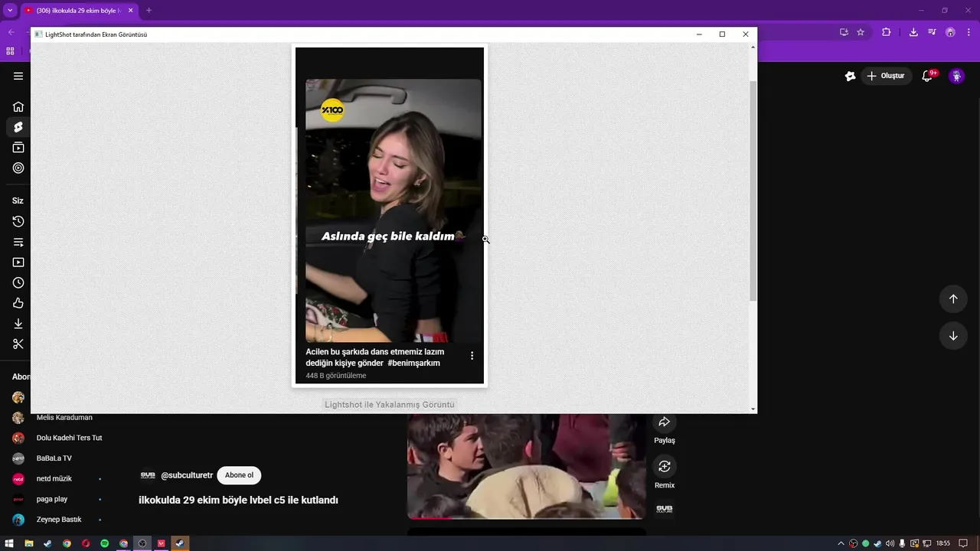The height and width of the screenshot is (551, 980).
Task: Go to previous Short with up arrow
Action: pyautogui.click(x=953, y=299)
